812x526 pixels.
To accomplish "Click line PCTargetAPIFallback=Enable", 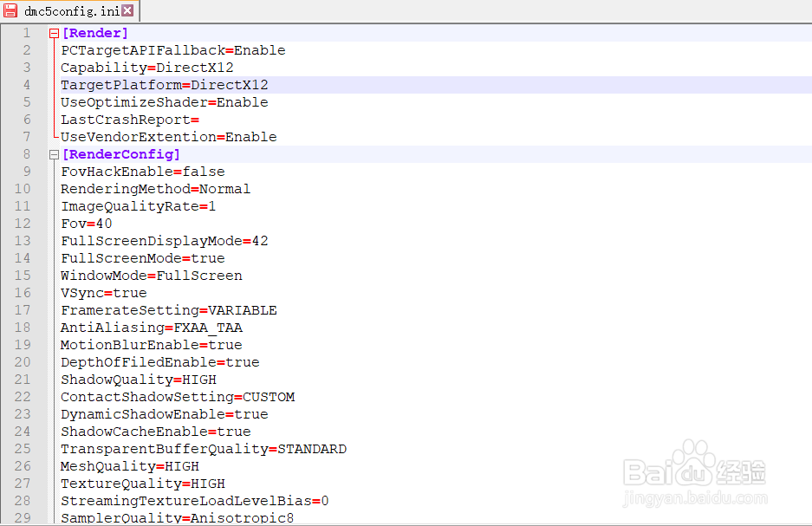I will [x=173, y=50].
